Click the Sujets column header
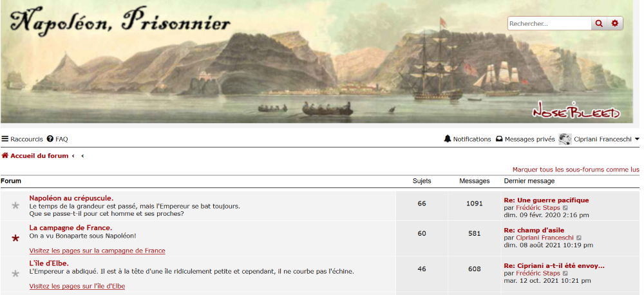Viewport: 644px width, 295px height. coord(422,181)
